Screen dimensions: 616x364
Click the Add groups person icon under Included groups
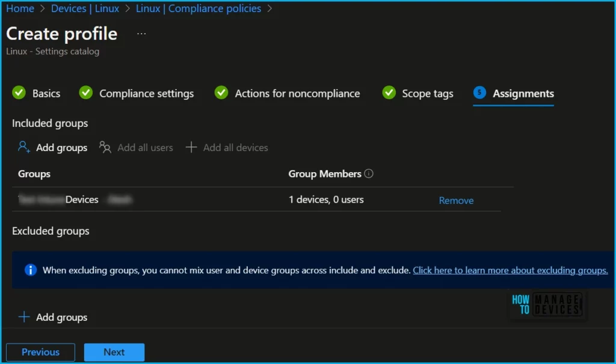coord(24,147)
